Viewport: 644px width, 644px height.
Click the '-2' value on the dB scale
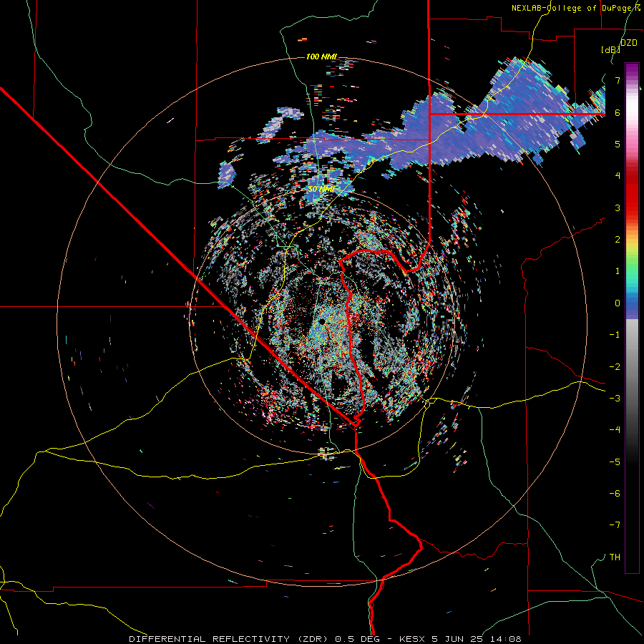615,366
